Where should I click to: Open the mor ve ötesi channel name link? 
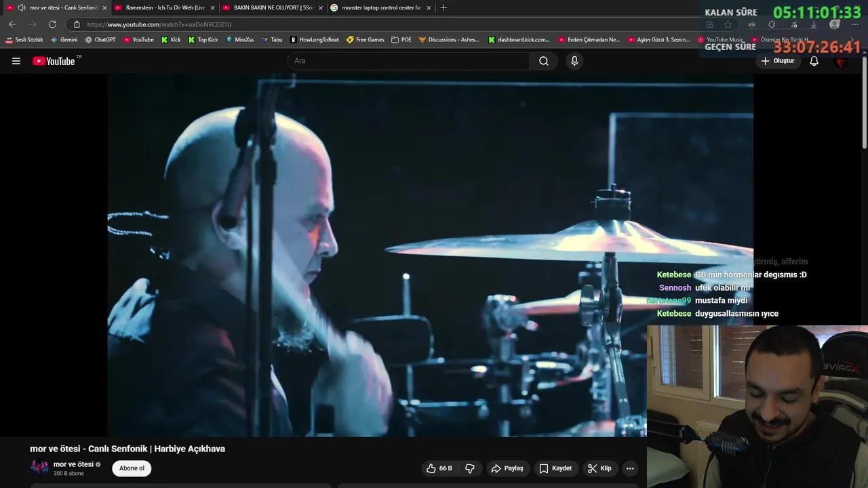pyautogui.click(x=73, y=464)
